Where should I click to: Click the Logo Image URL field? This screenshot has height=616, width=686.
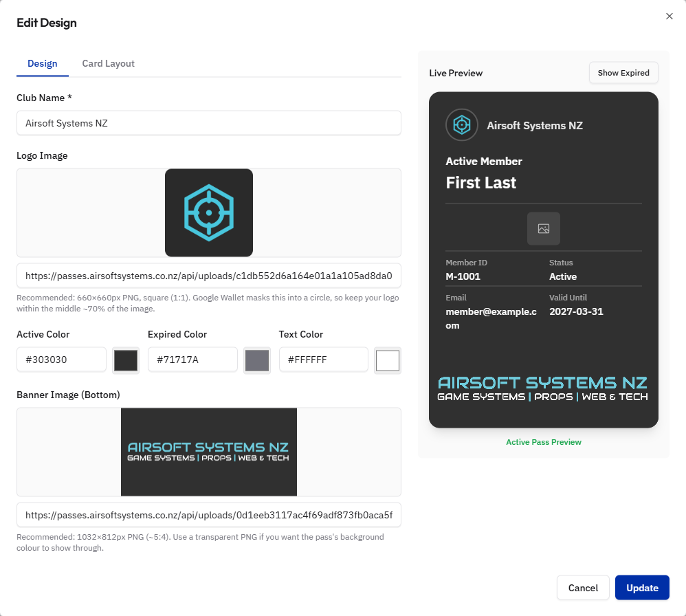pyautogui.click(x=209, y=276)
